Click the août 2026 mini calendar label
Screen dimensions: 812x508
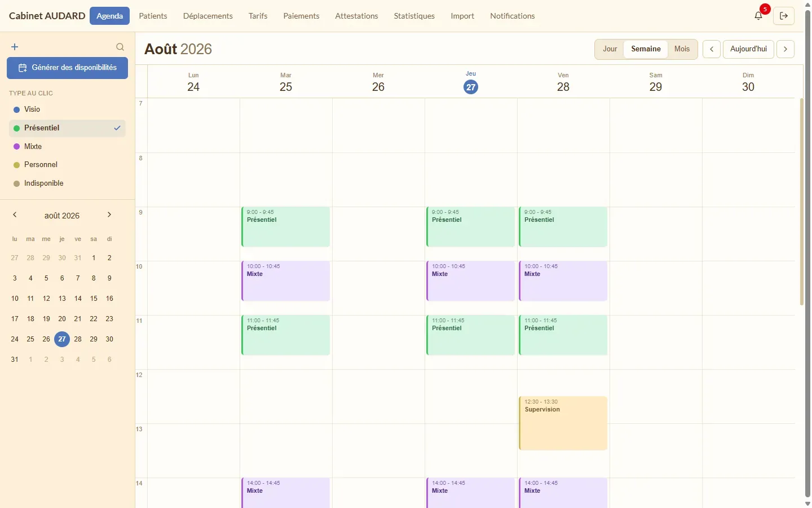point(62,216)
